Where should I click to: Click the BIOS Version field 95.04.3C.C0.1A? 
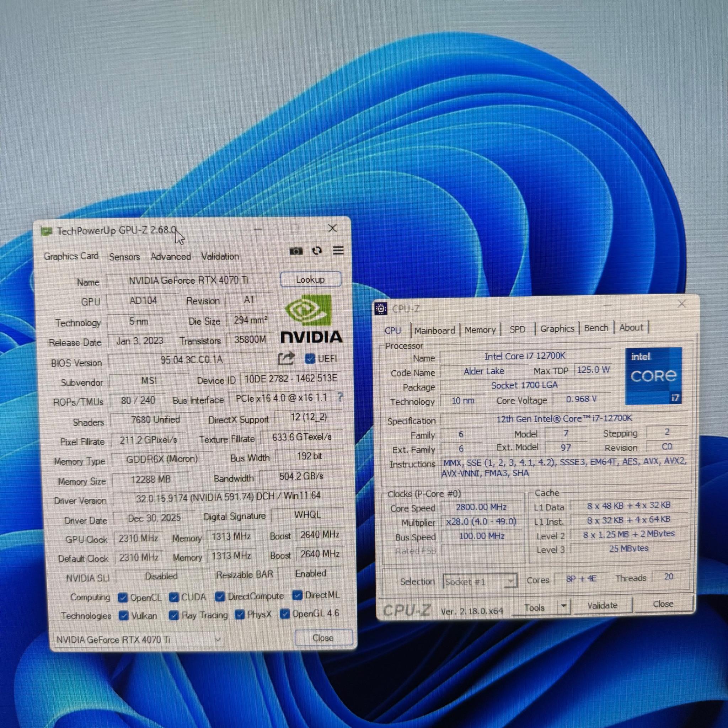pos(192,359)
